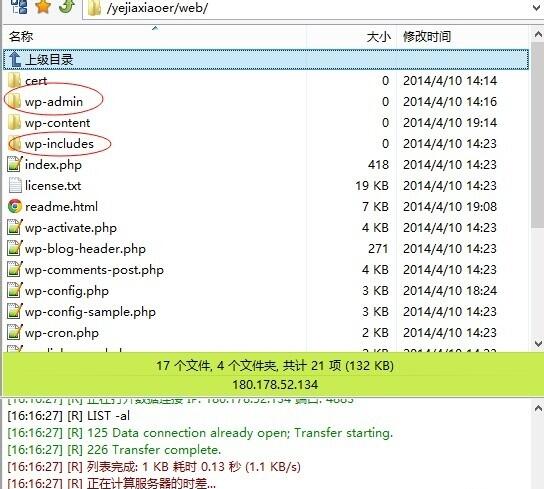Select the wp-content folder icon

tap(15, 123)
